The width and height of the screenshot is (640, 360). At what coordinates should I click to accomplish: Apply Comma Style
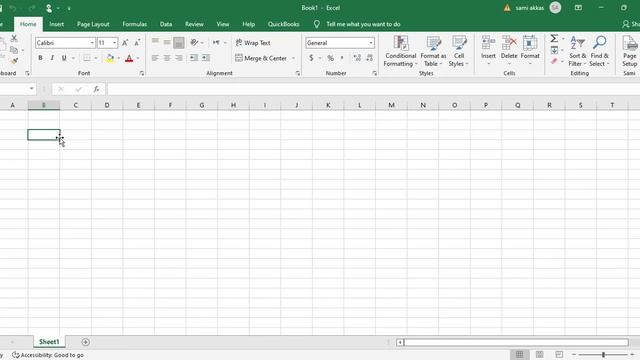pyautogui.click(x=342, y=58)
